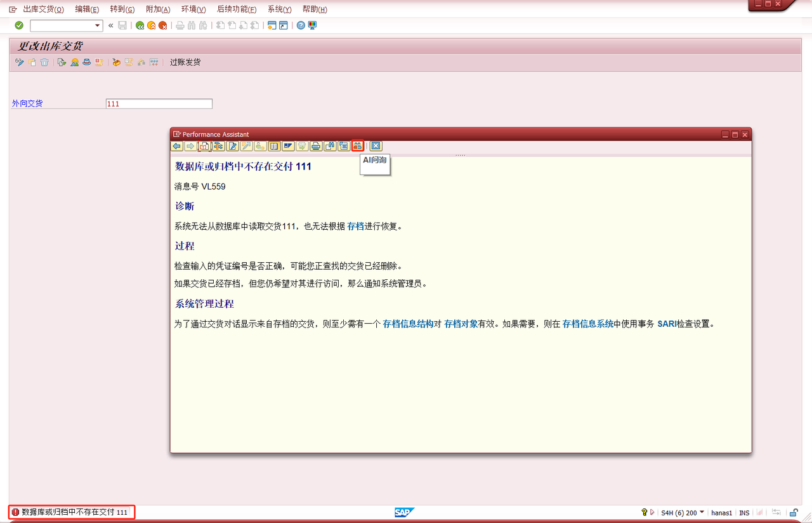Open the 出库交货 menu
Image resolution: width=812 pixels, height=523 pixels.
pos(43,10)
